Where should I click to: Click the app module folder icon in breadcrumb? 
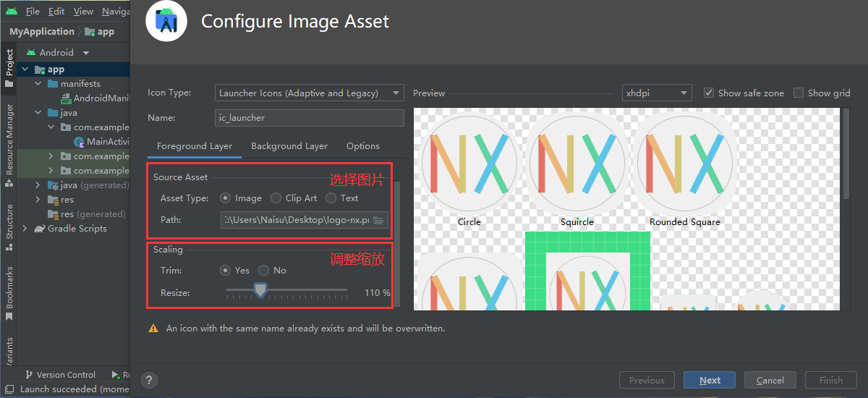(x=90, y=32)
